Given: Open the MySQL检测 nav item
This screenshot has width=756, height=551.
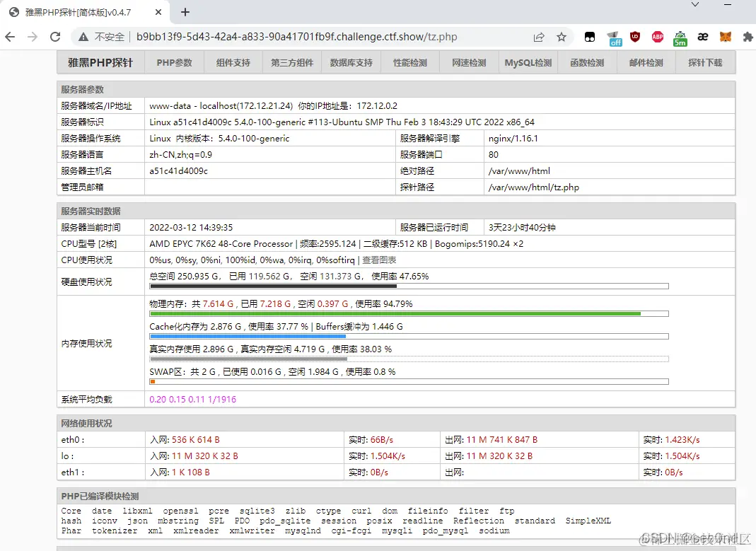Looking at the screenshot, I should tap(528, 63).
